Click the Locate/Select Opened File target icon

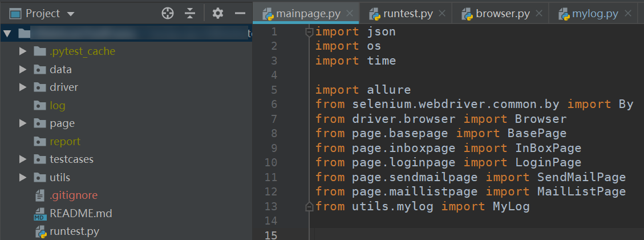tap(167, 13)
